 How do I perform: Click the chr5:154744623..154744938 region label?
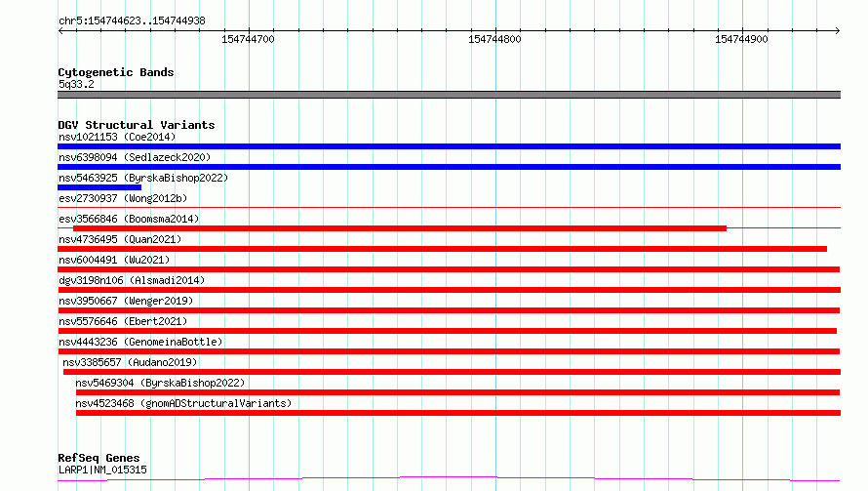[x=132, y=21]
